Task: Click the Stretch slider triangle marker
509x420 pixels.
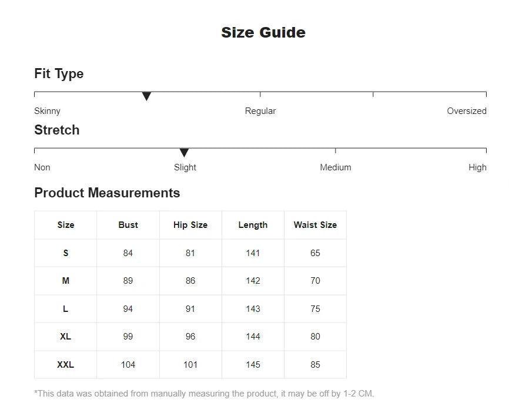Action: click(184, 153)
